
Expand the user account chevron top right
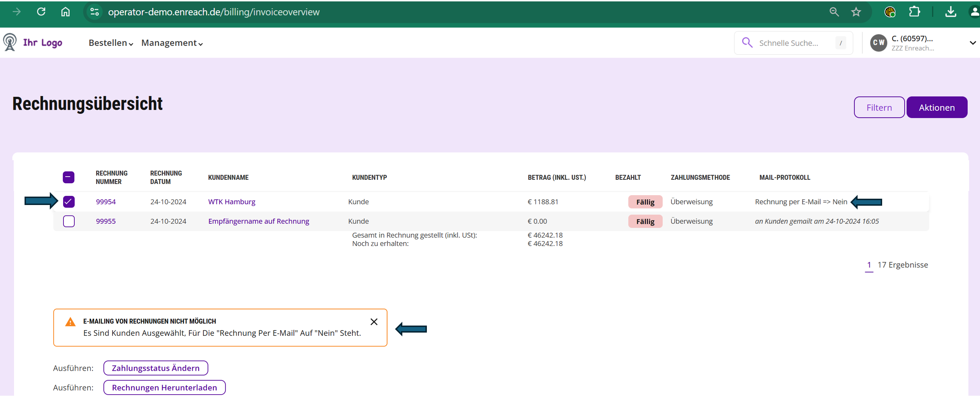(972, 42)
